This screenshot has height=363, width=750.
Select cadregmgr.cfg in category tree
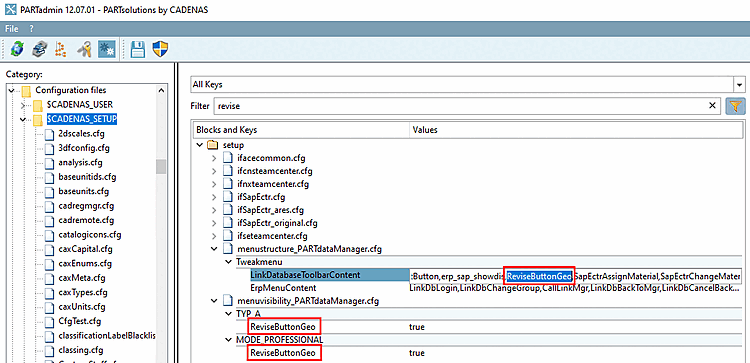[x=79, y=206]
